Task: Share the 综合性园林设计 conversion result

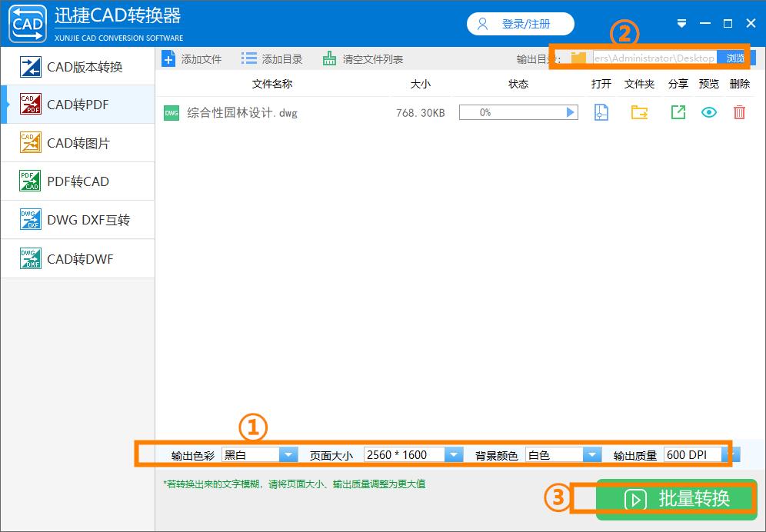Action: 678,112
